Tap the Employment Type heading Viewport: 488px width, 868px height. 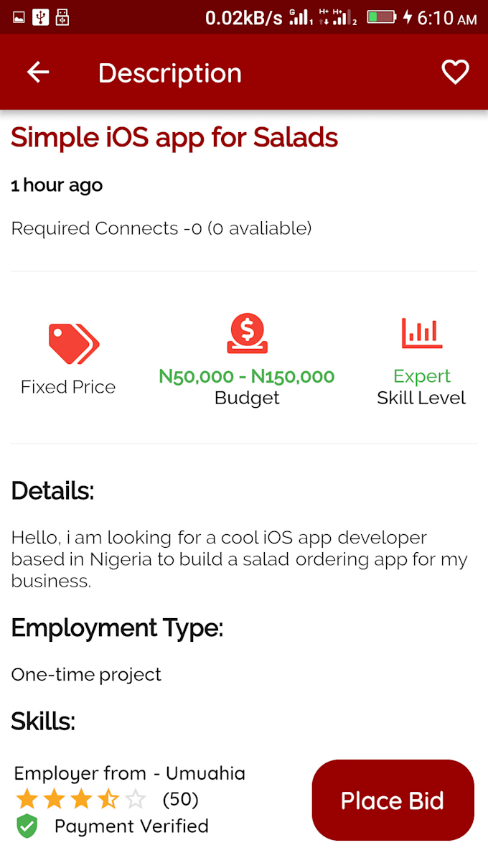point(117,627)
